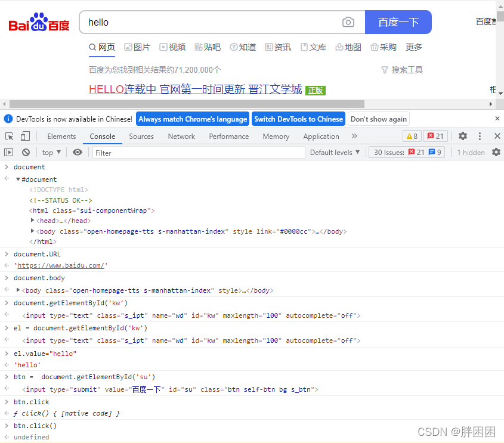Click the document.URL console entry
Image resolution: width=504 pixels, height=443 pixels.
(37, 254)
